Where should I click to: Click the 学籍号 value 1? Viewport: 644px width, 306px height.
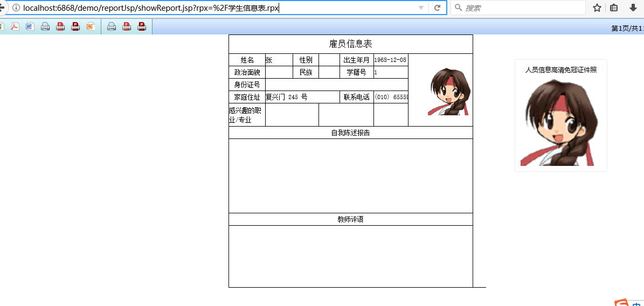coord(376,72)
